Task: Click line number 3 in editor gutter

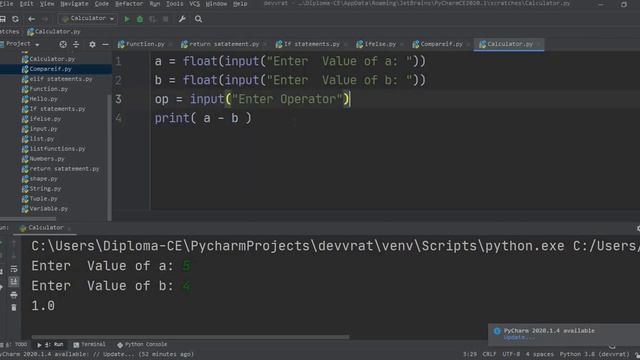Action: [118, 99]
